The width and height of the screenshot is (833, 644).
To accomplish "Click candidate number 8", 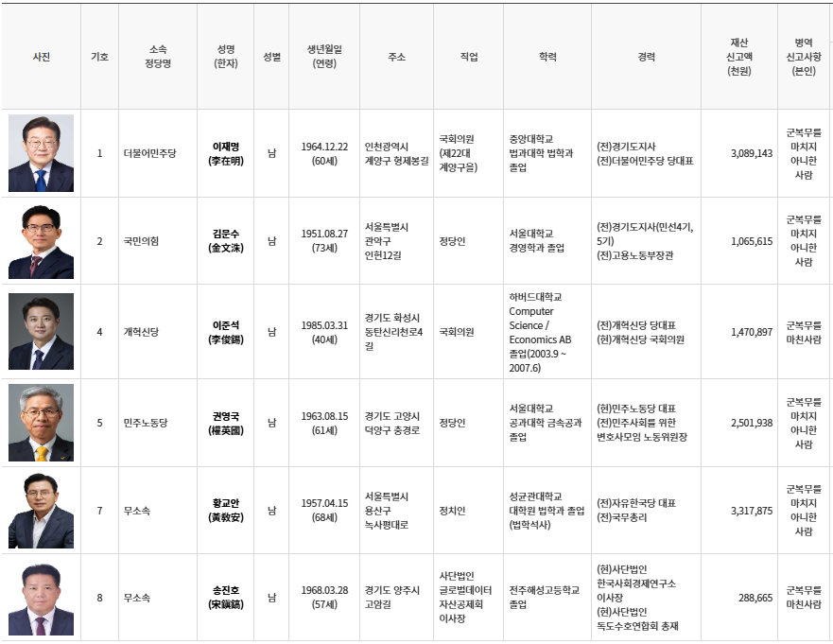I will tap(99, 598).
